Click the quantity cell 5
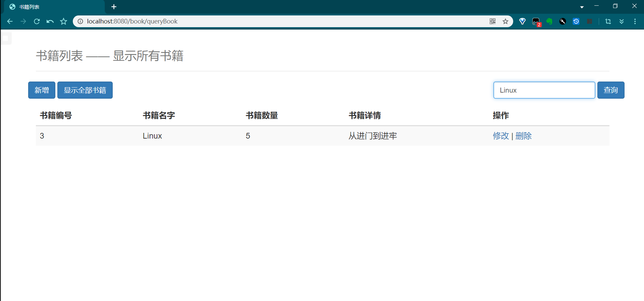The height and width of the screenshot is (301, 644). point(248,136)
